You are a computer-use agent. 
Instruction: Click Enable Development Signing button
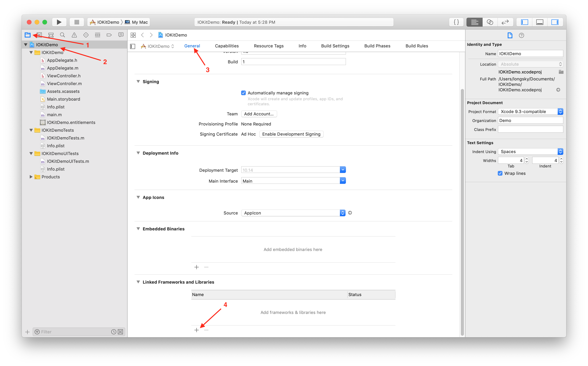tap(291, 134)
